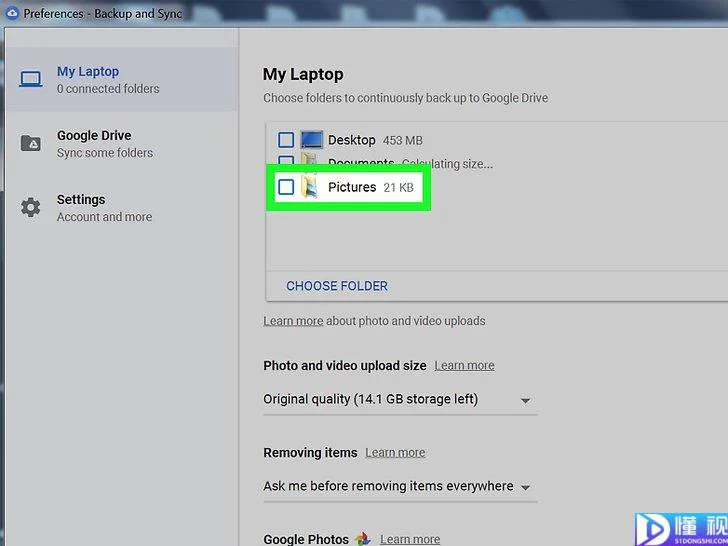Open Learn more beside Removing items
Image resolution: width=728 pixels, height=546 pixels.
tap(395, 452)
